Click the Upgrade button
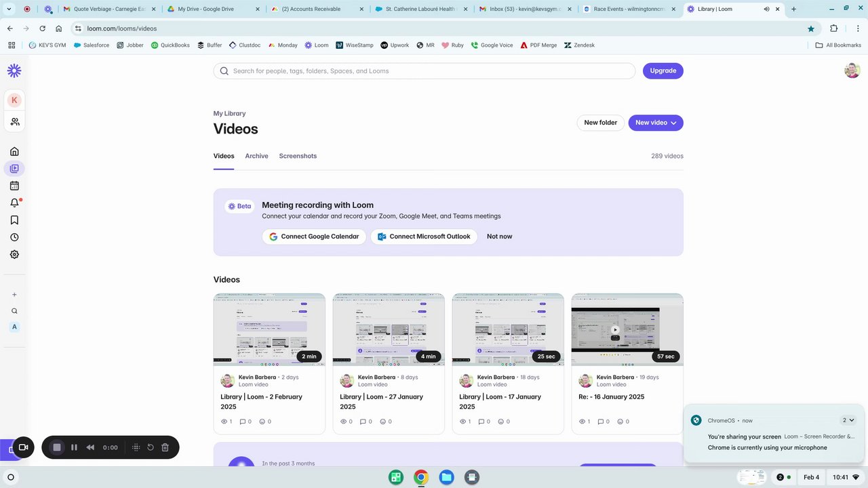Viewport: 868px width, 488px height. [663, 70]
